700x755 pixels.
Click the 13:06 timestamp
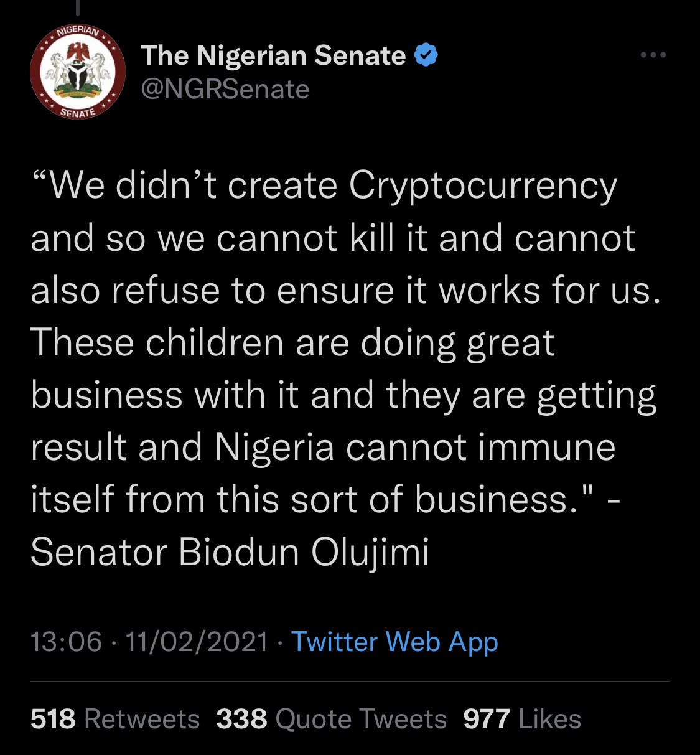pyautogui.click(x=66, y=642)
